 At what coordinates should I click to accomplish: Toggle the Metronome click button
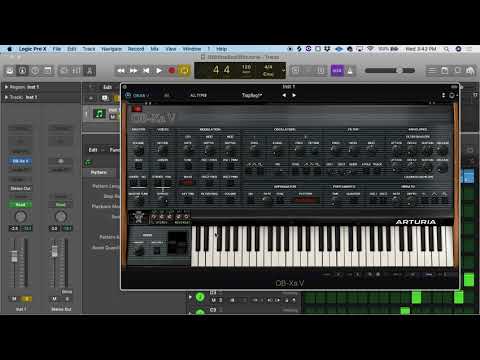coord(350,70)
